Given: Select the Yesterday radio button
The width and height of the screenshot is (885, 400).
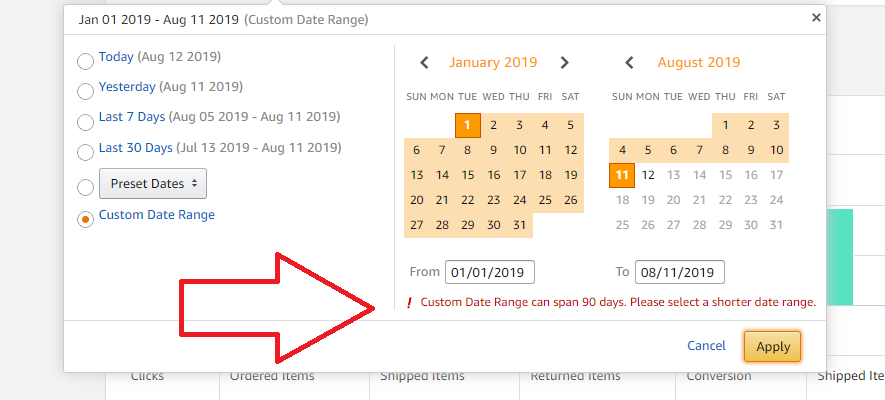Looking at the screenshot, I should pyautogui.click(x=86, y=91).
